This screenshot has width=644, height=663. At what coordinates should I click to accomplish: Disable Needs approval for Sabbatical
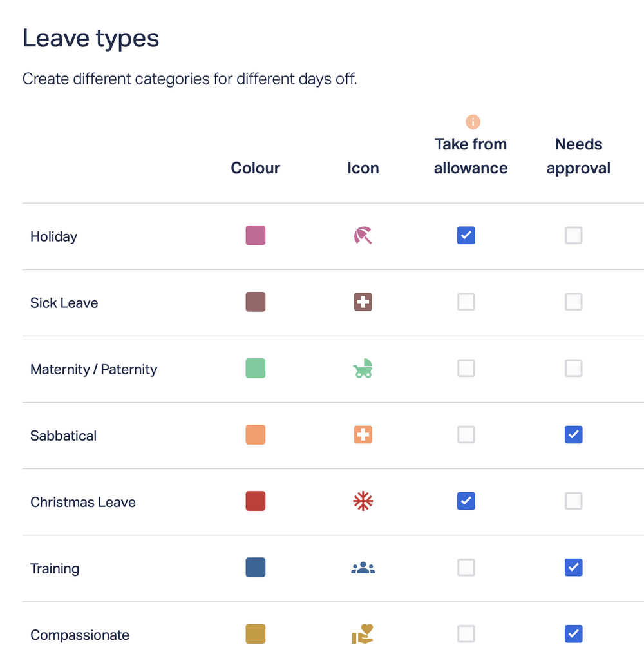(x=573, y=435)
